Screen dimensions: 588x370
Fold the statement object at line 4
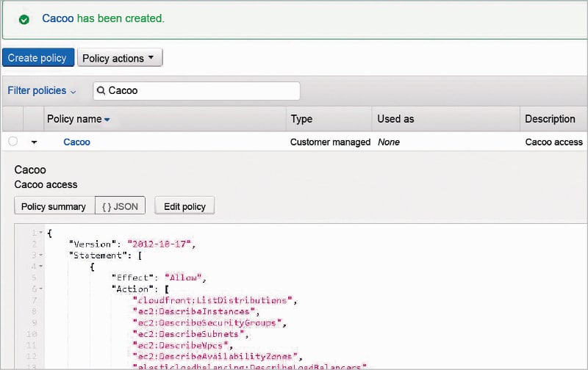point(40,266)
